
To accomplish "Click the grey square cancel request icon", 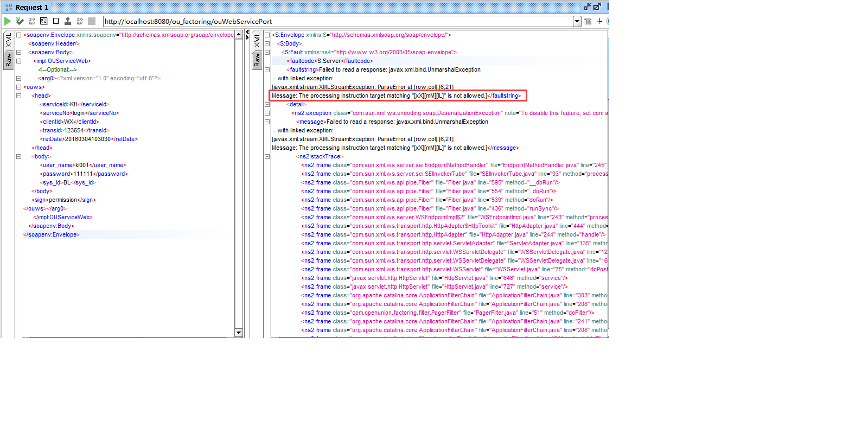I will (x=92, y=21).
